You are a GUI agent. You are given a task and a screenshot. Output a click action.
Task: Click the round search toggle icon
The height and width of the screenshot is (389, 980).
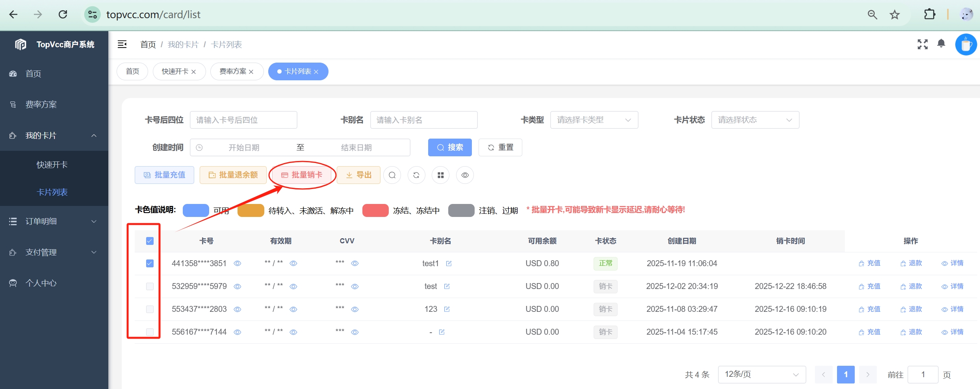tap(392, 175)
